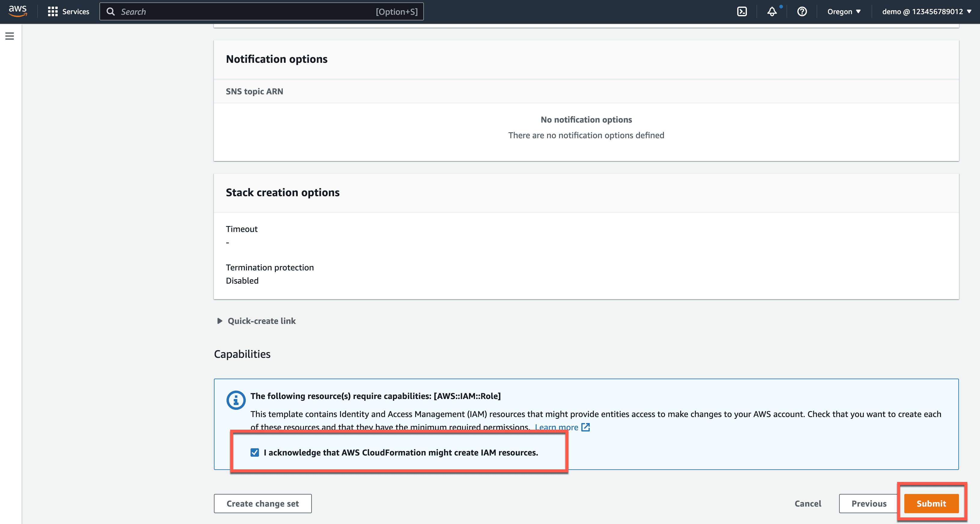Click Create change set button
The height and width of the screenshot is (524, 980).
[263, 504]
